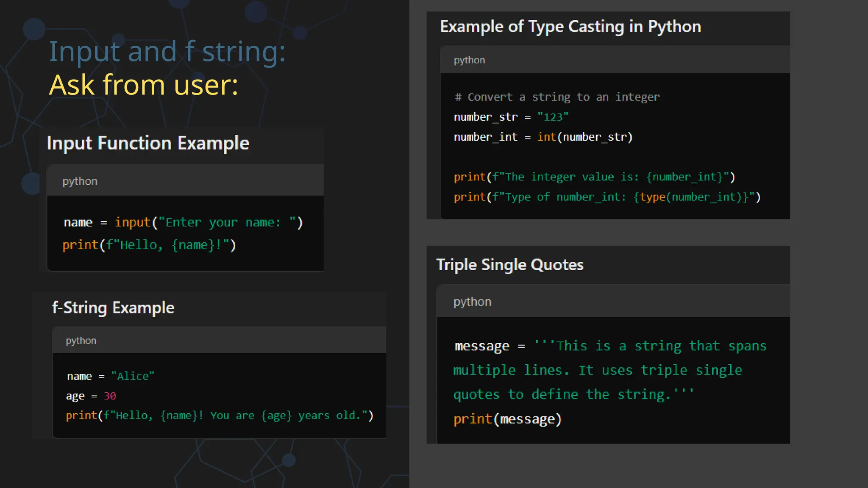Click the name = "Alice" code line
This screenshot has height=488, width=868.
pos(111,376)
